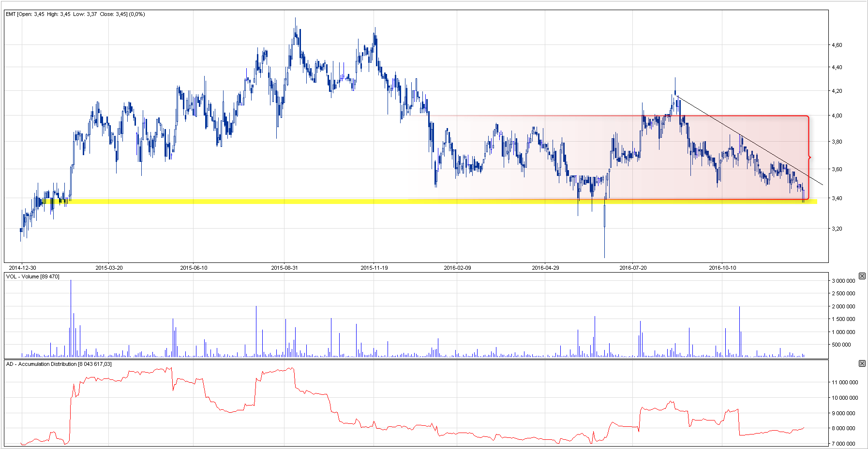Click the EMT Open High Low Close header
Screen dimensions: 868x449
(75, 14)
